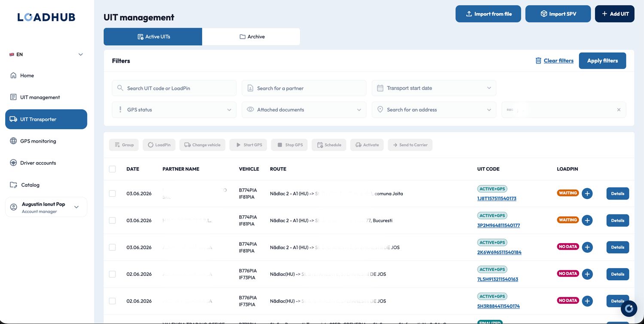The image size is (644, 324).
Task: Expand the EN language selector
Action: coord(46,55)
